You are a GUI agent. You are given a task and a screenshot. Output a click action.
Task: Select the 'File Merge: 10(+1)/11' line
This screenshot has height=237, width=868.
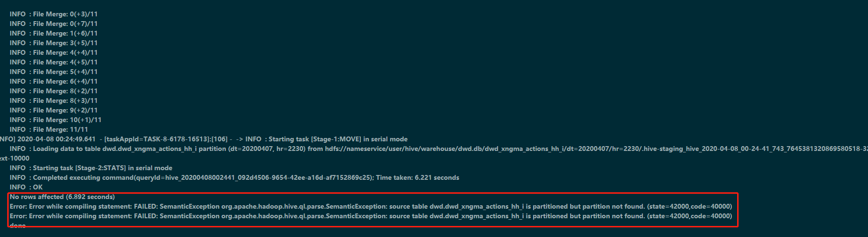coord(55,120)
